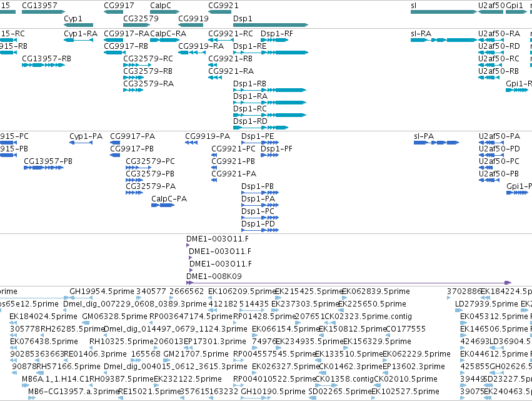Click the DME1-008K09 feature label
This screenshot has height=401, width=532.
214,277
